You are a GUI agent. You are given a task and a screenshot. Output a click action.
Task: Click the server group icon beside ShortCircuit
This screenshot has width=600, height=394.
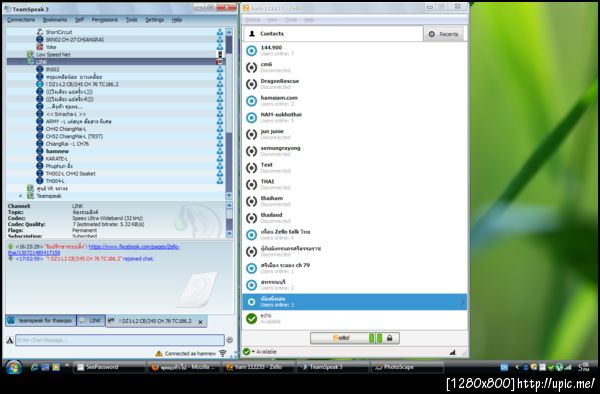point(220,32)
